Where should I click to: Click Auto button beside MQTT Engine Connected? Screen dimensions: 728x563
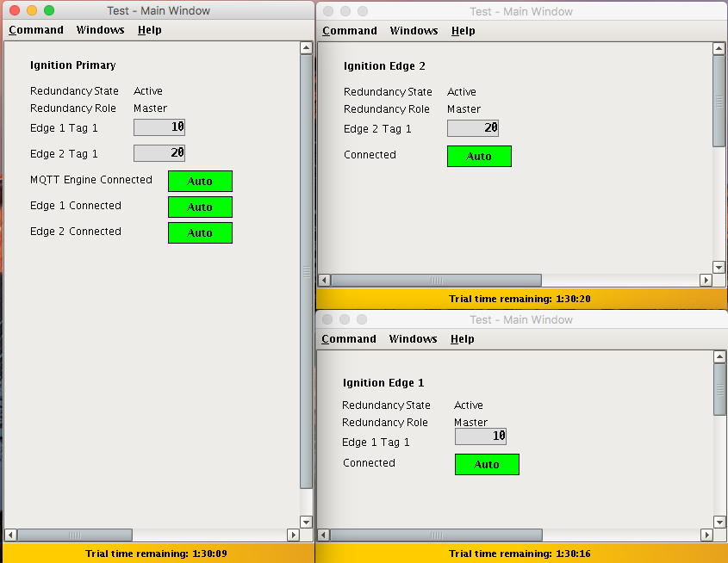pos(200,182)
